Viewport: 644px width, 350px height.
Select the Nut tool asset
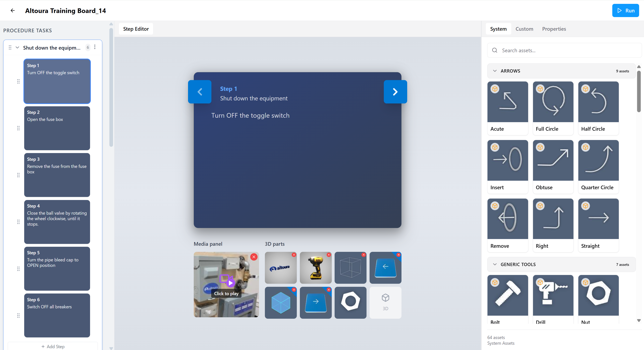[x=598, y=299]
